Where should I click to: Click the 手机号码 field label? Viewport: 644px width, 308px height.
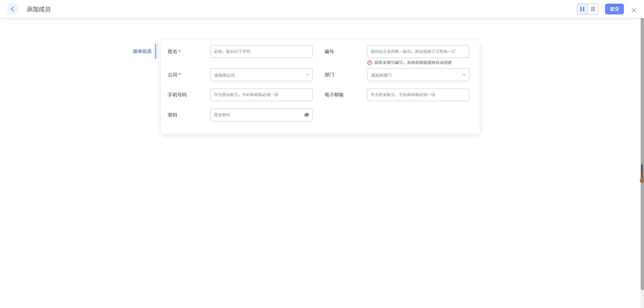(x=177, y=95)
